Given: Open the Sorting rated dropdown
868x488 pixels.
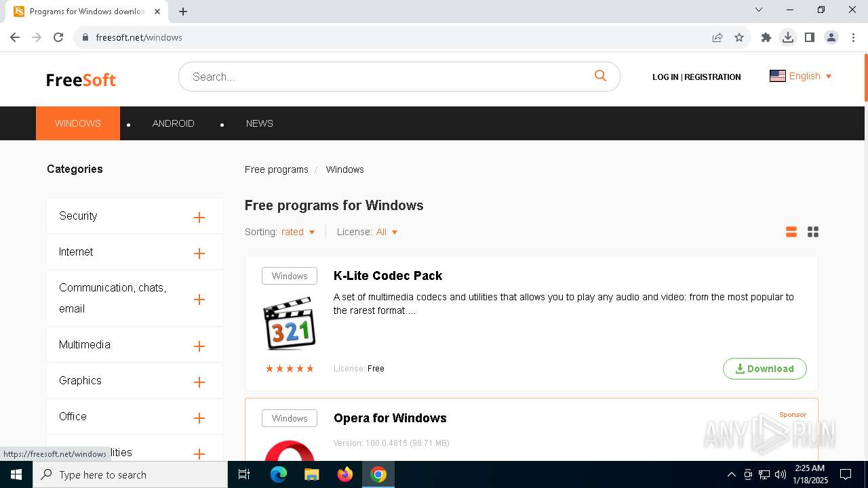Looking at the screenshot, I should tap(298, 232).
